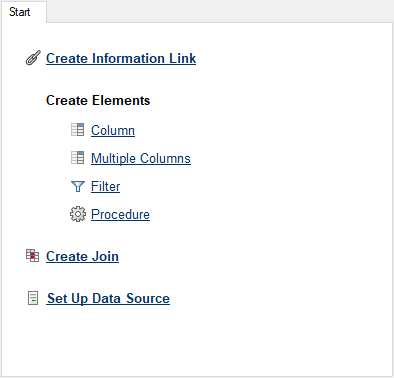Click the empty area below Set Up Data Source
The image size is (394, 378).
tap(197, 343)
